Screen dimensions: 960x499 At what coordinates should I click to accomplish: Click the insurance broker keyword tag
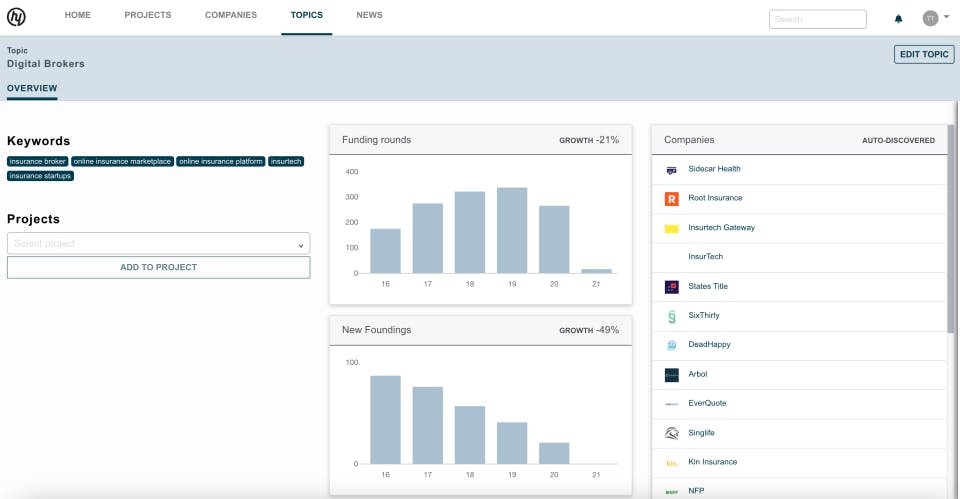click(37, 162)
